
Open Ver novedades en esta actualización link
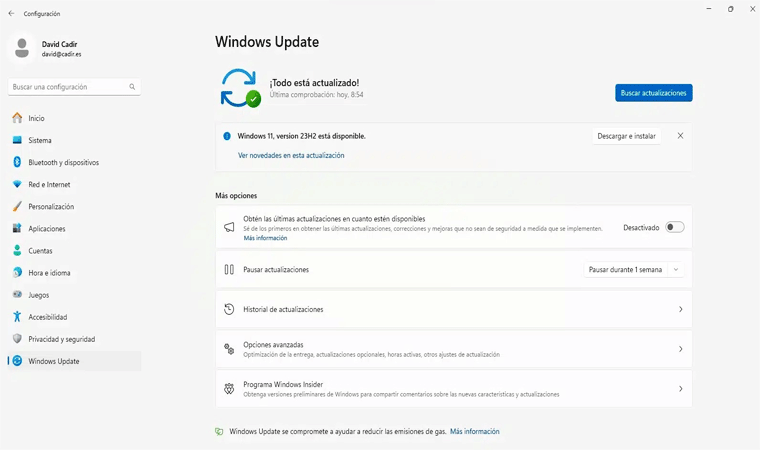click(291, 155)
